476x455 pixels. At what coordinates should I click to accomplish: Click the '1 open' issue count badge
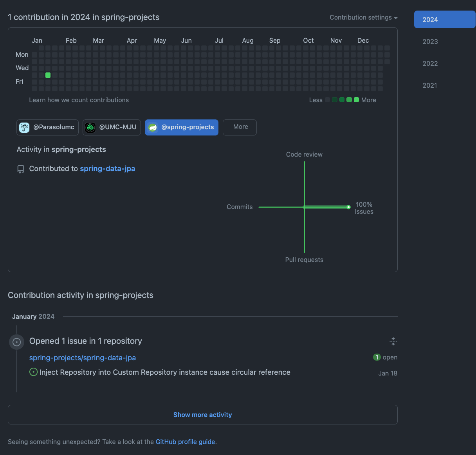(x=385, y=357)
